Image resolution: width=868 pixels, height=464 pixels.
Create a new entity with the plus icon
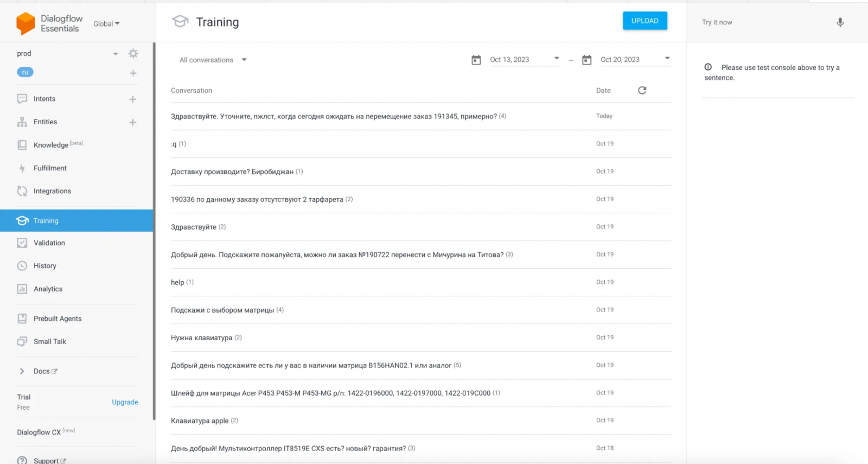point(133,123)
